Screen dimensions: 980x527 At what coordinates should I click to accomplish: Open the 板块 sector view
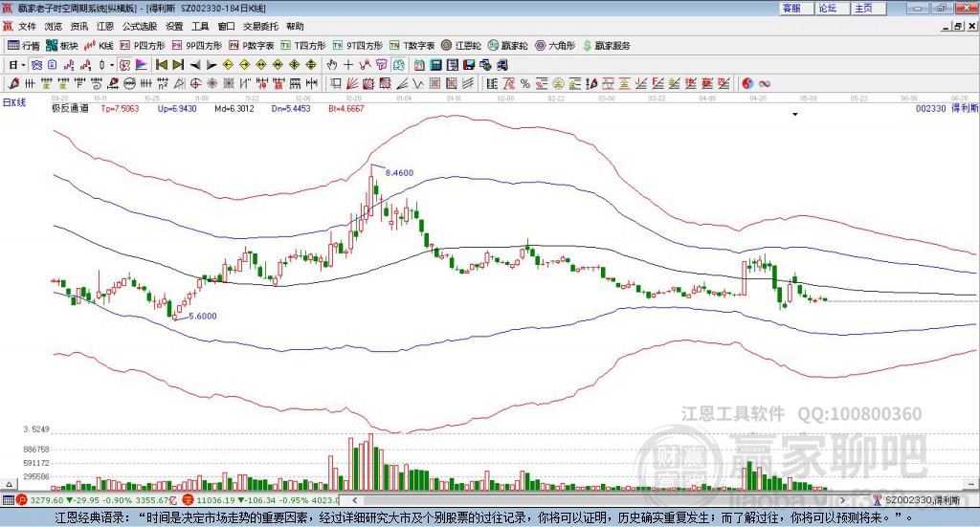[x=62, y=46]
